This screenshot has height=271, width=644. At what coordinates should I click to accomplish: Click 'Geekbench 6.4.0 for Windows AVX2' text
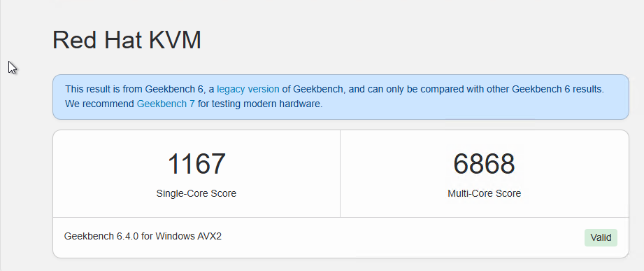[143, 237]
